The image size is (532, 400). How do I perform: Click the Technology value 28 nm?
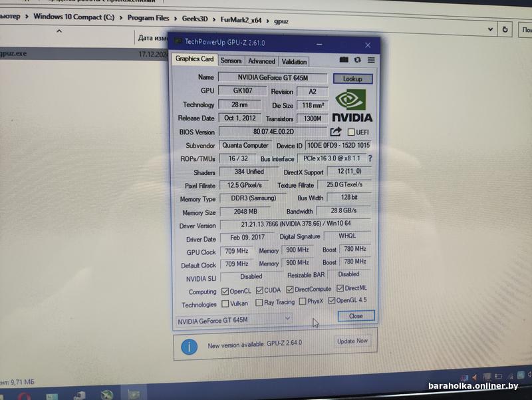point(239,104)
